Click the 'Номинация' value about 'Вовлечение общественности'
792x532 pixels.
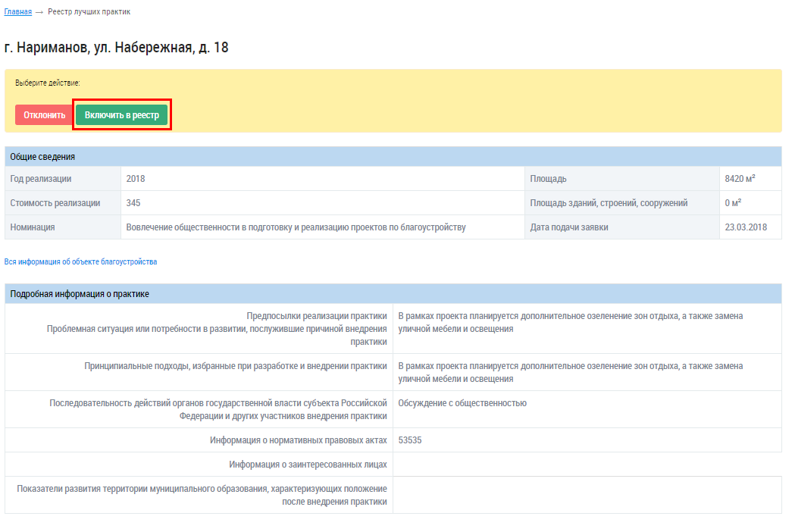[296, 227]
